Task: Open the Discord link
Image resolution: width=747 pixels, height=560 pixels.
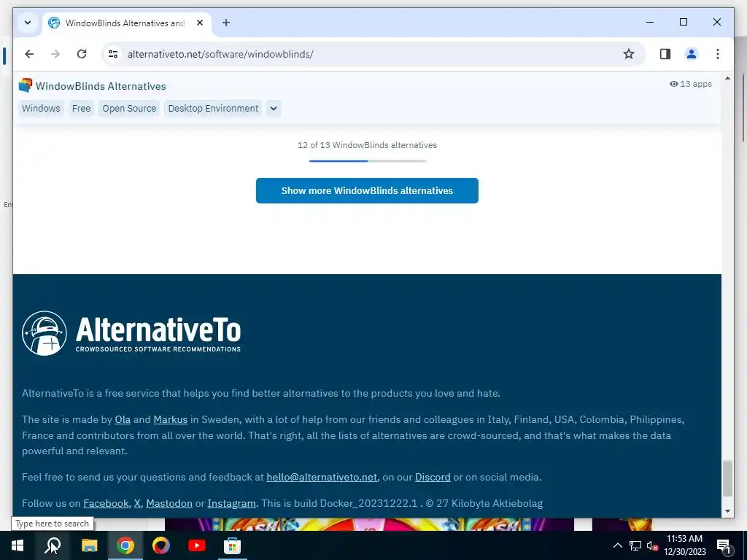Action: 433,477
